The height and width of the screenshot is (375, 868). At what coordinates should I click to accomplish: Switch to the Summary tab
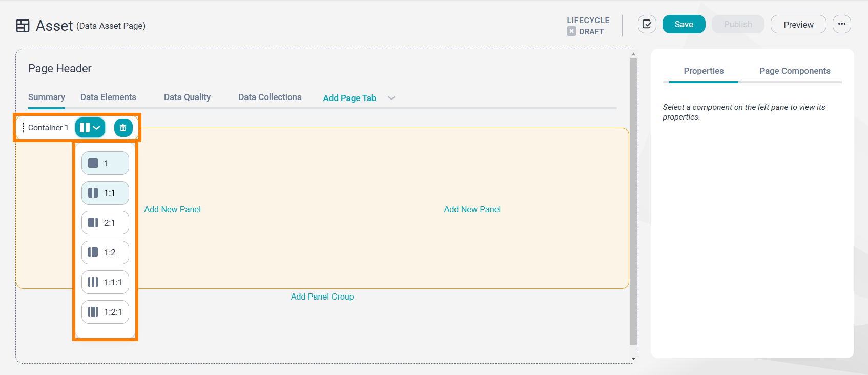coord(47,97)
